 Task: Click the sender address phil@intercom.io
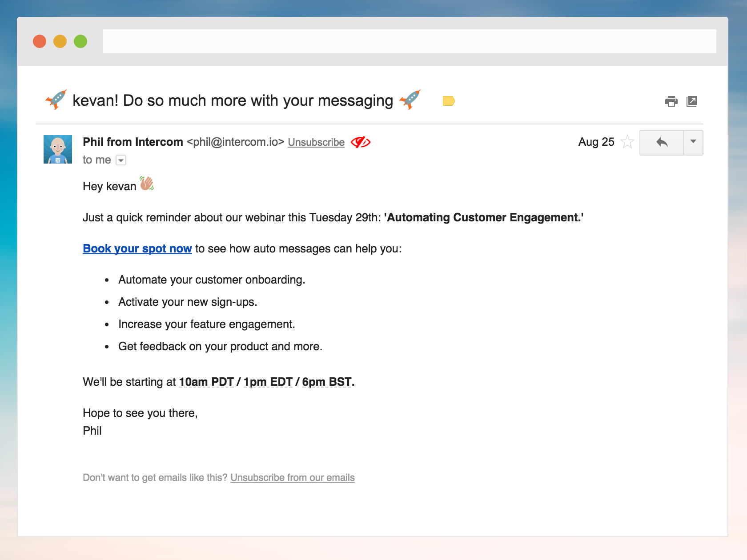[234, 142]
